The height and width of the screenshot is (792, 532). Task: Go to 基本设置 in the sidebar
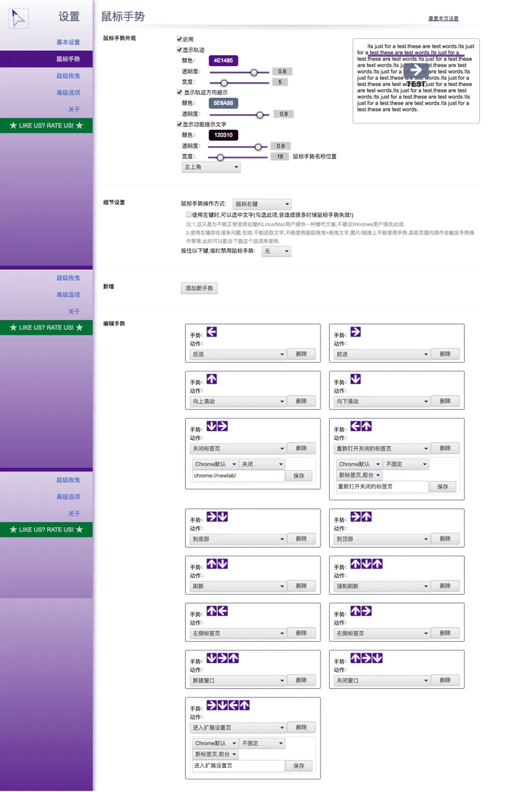pyautogui.click(x=68, y=42)
